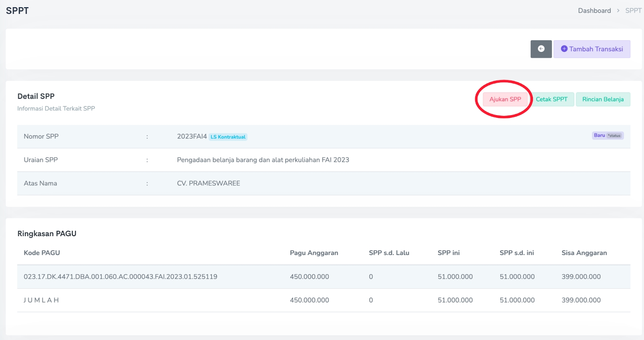The width and height of the screenshot is (644, 340).
Task: Click the LS Kontraktual badge
Action: 228,137
